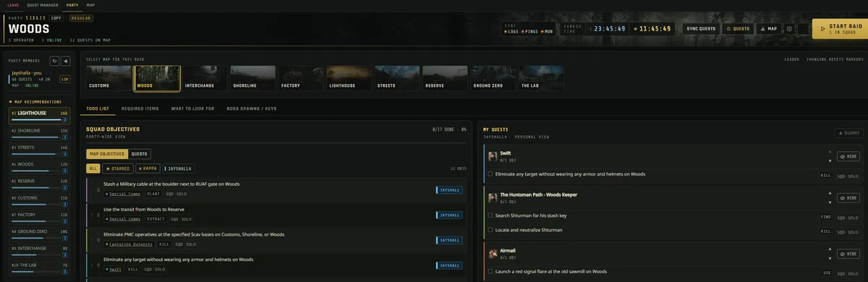Open Lighthouse recommendation number badge
868x282 pixels.
point(64,119)
